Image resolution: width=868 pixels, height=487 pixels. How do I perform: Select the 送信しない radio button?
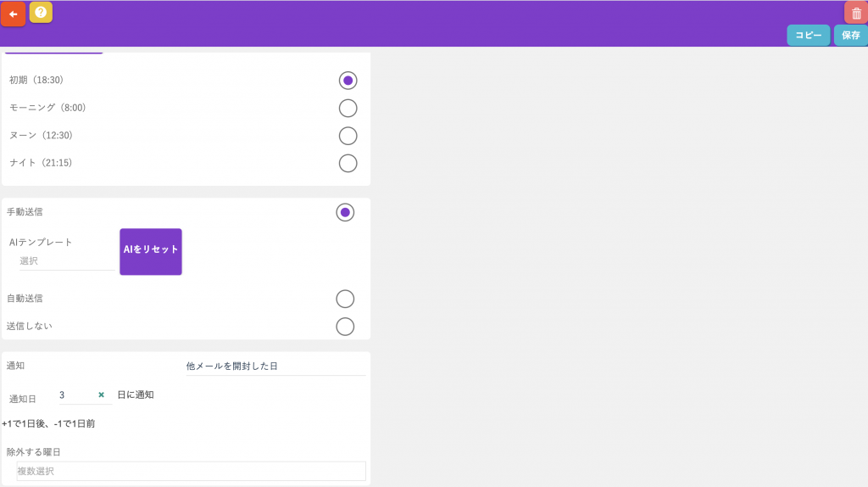(345, 327)
